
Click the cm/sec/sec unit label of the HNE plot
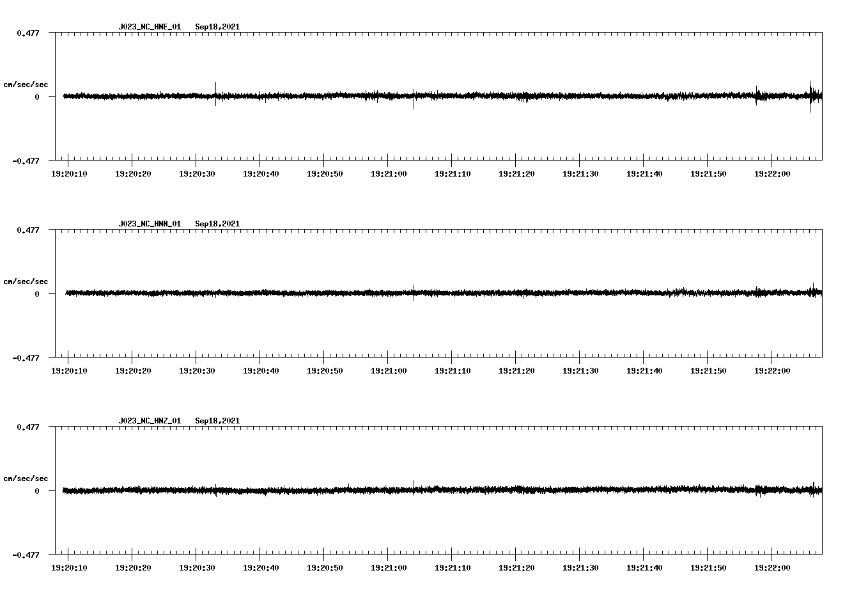coord(26,84)
